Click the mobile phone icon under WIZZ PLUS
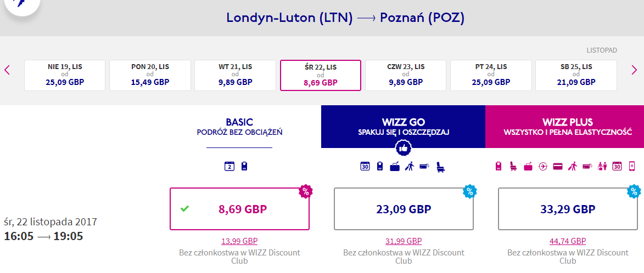The width and height of the screenshot is (644, 273). coord(632,167)
